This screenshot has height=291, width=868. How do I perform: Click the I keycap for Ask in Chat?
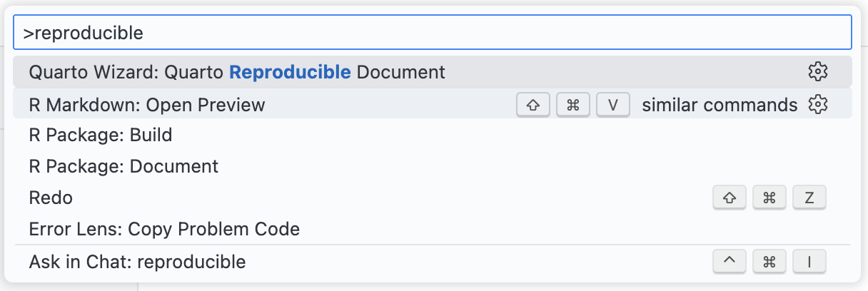pyautogui.click(x=809, y=262)
